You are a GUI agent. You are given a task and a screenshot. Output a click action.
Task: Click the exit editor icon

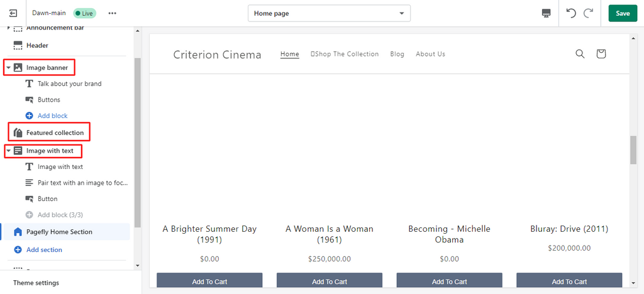[x=13, y=13]
